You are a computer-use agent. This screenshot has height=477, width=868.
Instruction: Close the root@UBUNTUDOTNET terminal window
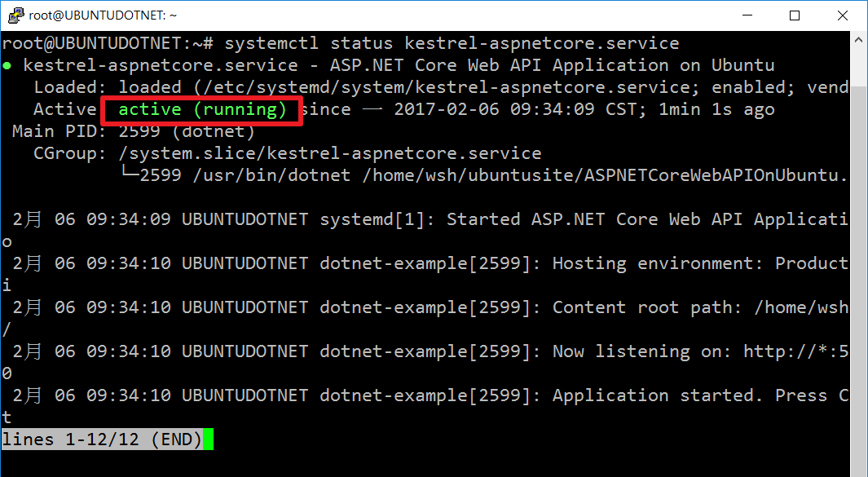click(x=843, y=15)
